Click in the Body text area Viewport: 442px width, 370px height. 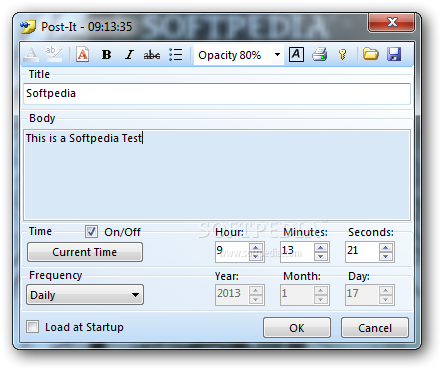point(217,175)
